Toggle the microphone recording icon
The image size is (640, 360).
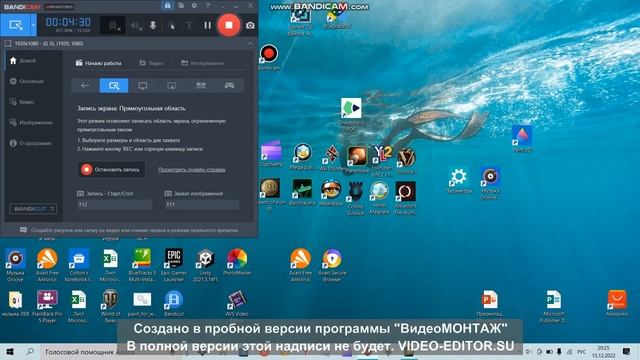pyautogui.click(x=153, y=25)
